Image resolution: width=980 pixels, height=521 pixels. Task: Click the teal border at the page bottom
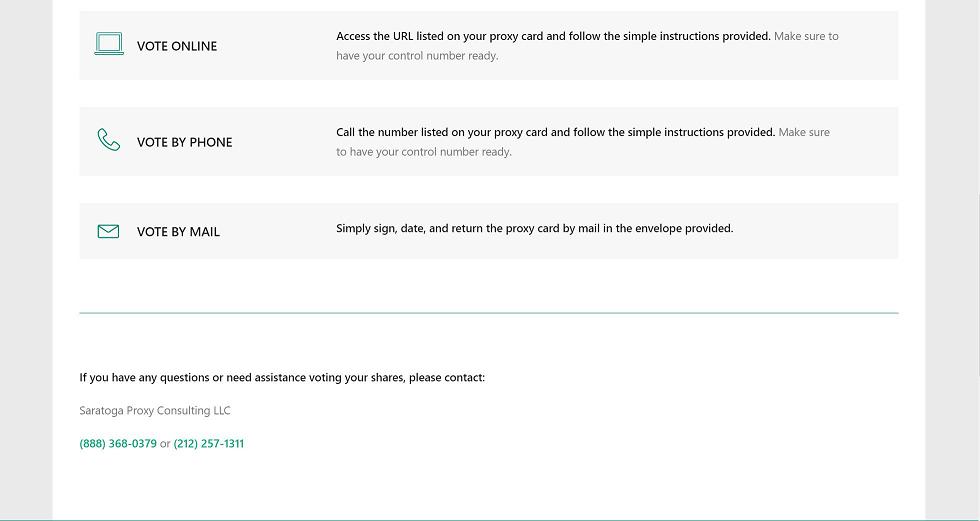tap(488, 519)
